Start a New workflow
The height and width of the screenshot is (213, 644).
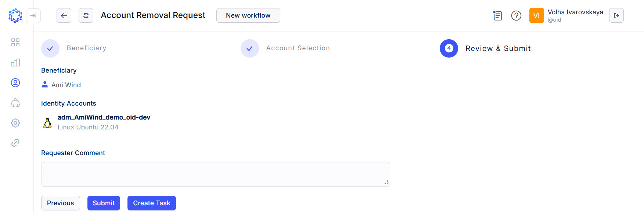(248, 15)
